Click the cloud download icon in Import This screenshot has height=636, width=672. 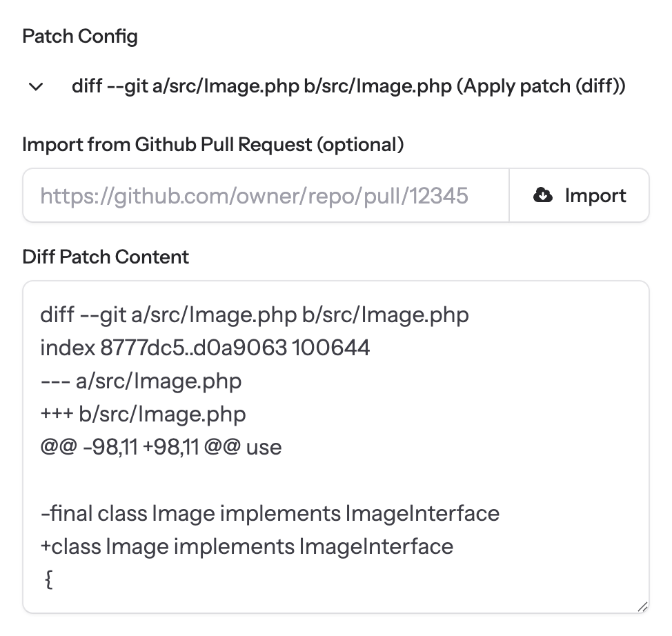point(542,195)
